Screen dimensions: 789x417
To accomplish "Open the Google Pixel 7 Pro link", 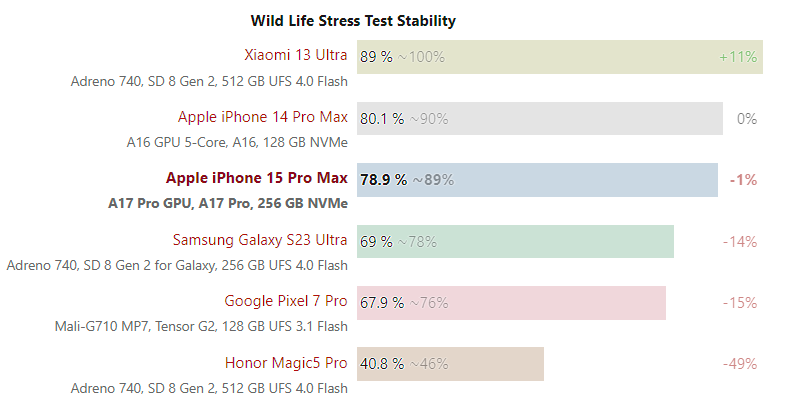I will pyautogui.click(x=286, y=301).
